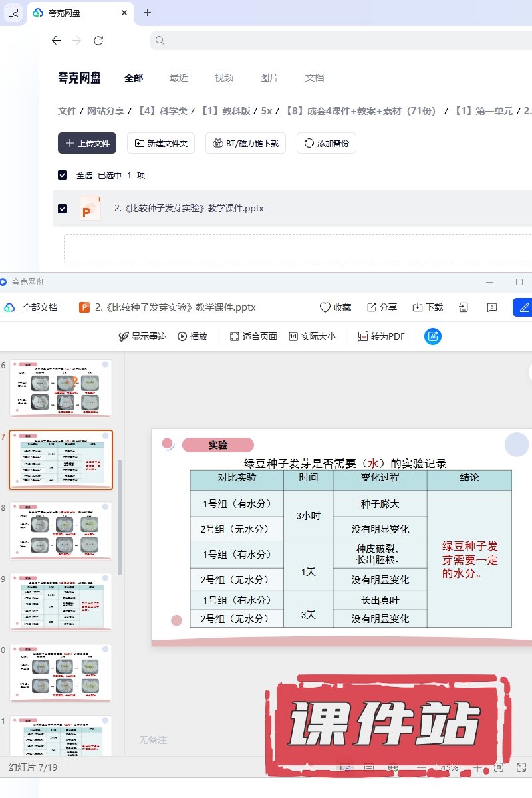The height and width of the screenshot is (798, 532).
Task: Click the fullscreen icon in status bar
Action: (x=521, y=767)
